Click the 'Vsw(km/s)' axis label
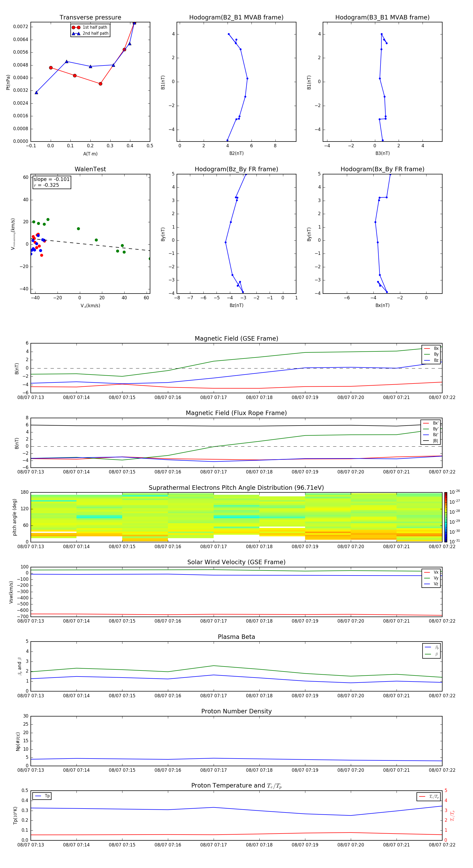473x868 pixels. tap(11, 592)
